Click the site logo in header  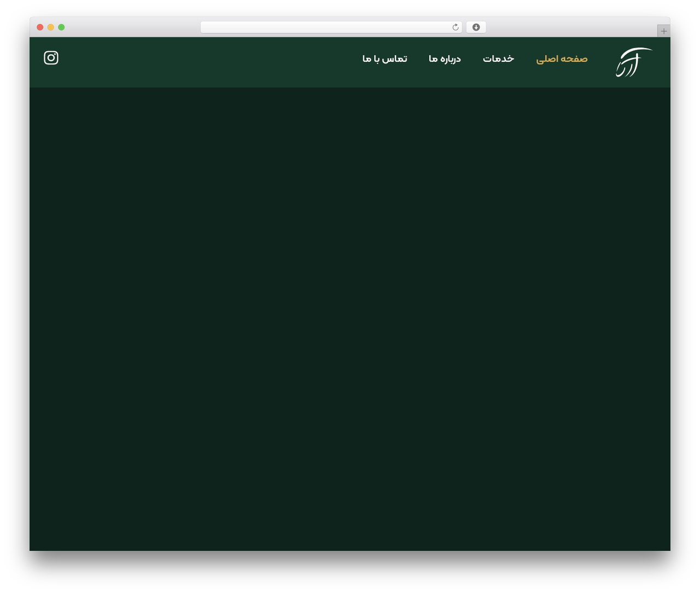(634, 62)
